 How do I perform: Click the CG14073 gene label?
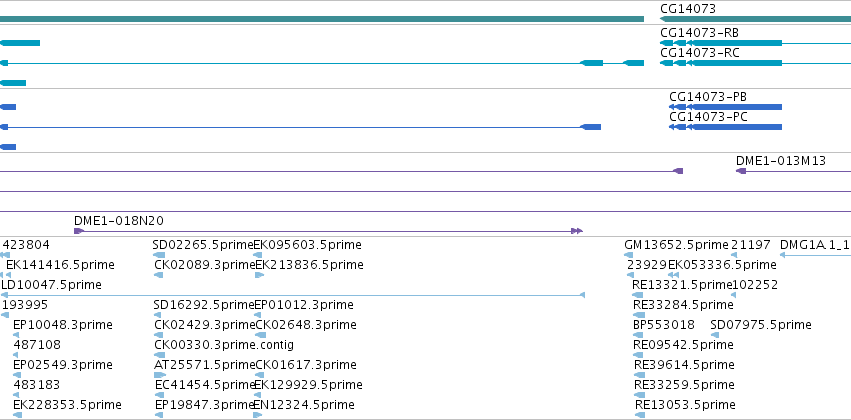[x=688, y=9]
